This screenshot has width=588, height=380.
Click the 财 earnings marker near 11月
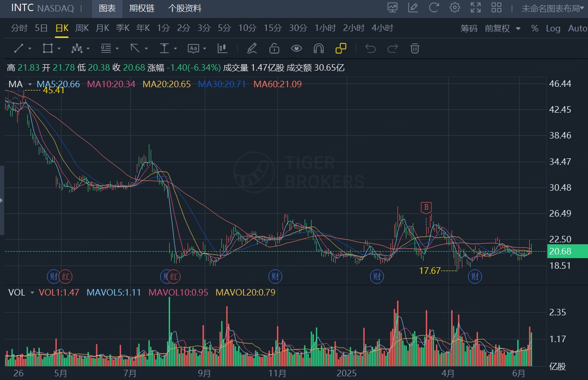pos(276,277)
